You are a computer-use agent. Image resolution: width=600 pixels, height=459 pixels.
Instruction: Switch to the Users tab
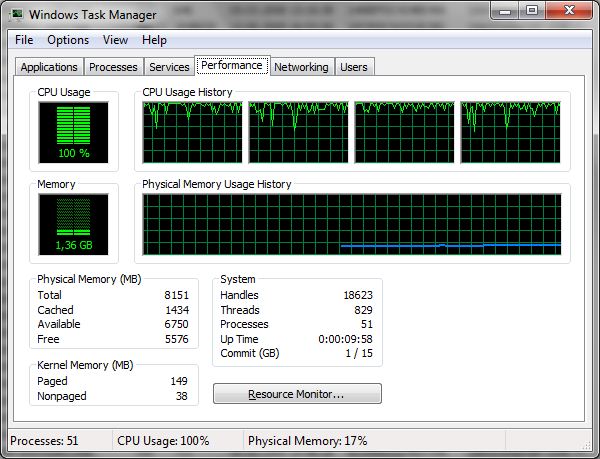354,67
